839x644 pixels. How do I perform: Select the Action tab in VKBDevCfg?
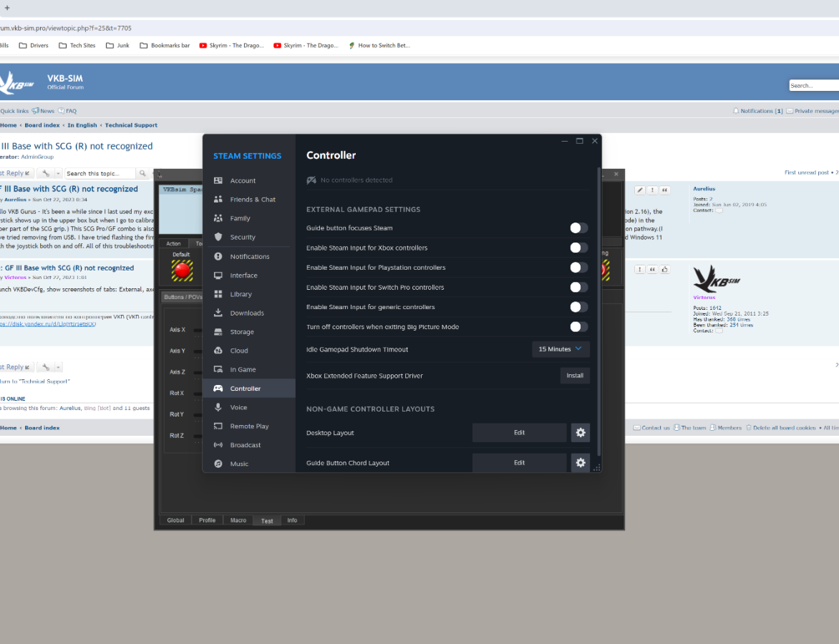[173, 243]
